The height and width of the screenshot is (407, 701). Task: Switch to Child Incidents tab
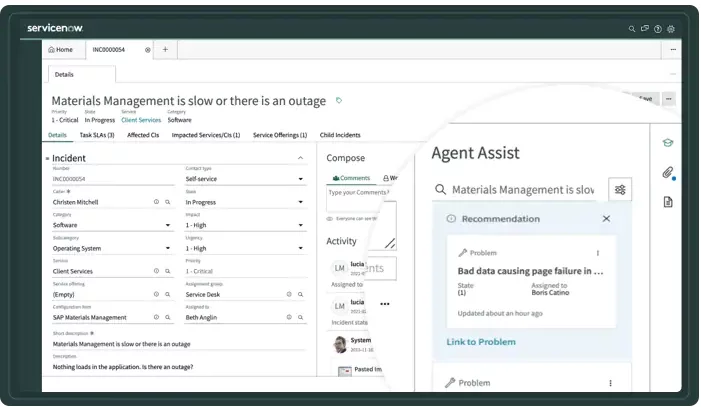[340, 135]
